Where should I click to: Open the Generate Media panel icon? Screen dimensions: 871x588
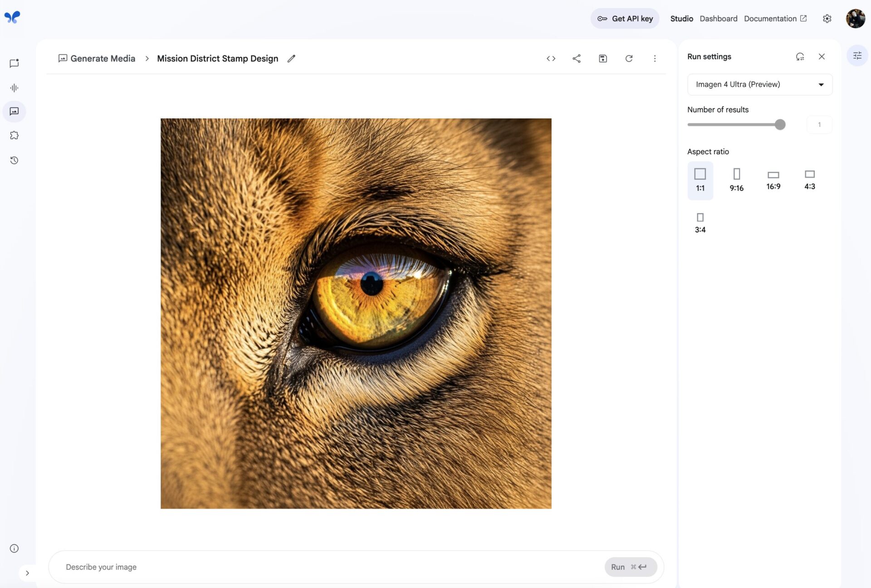[14, 111]
